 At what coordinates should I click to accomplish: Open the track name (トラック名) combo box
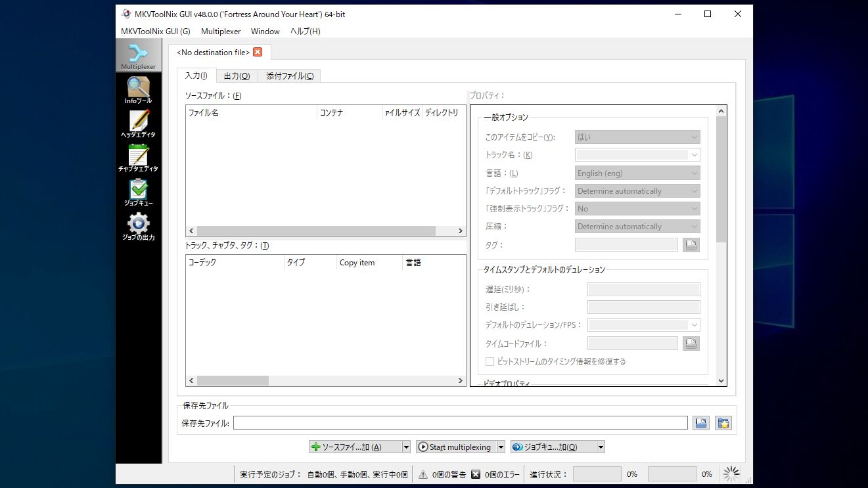tap(637, 155)
